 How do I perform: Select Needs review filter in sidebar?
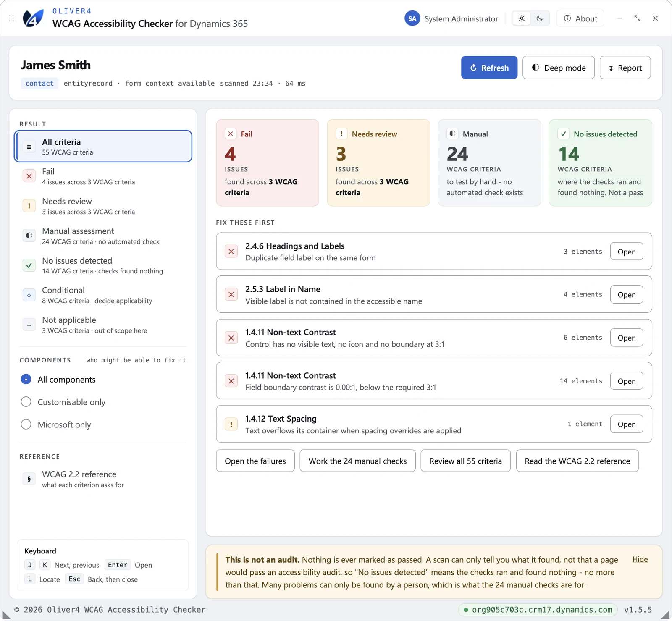[103, 206]
